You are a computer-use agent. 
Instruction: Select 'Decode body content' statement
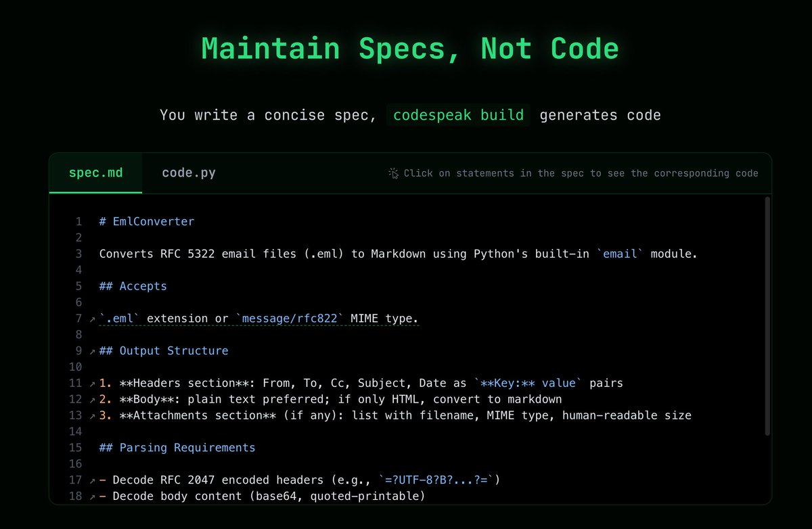pos(262,497)
